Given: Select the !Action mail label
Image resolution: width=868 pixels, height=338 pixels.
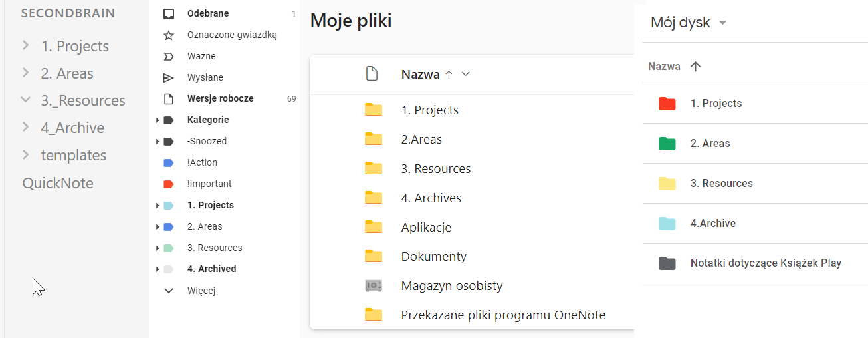Looking at the screenshot, I should [202, 162].
